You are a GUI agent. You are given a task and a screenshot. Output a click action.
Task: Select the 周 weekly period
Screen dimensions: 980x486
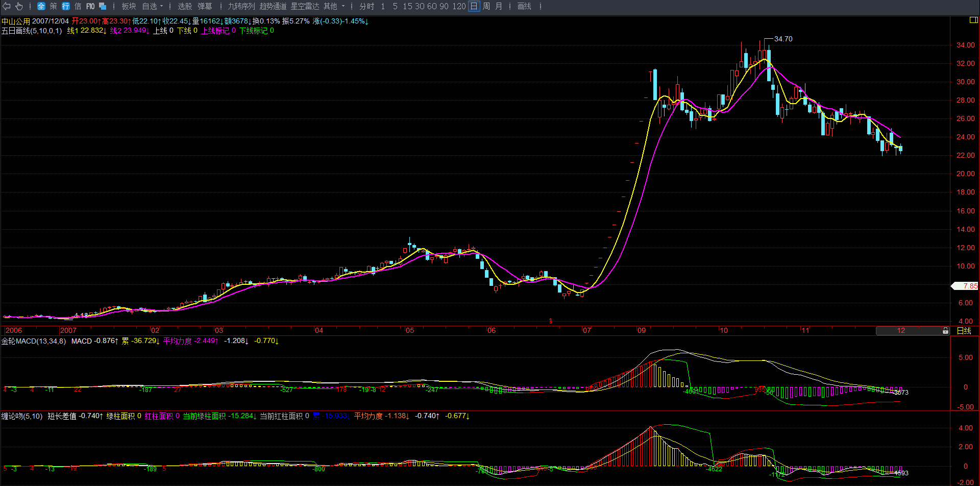click(486, 6)
